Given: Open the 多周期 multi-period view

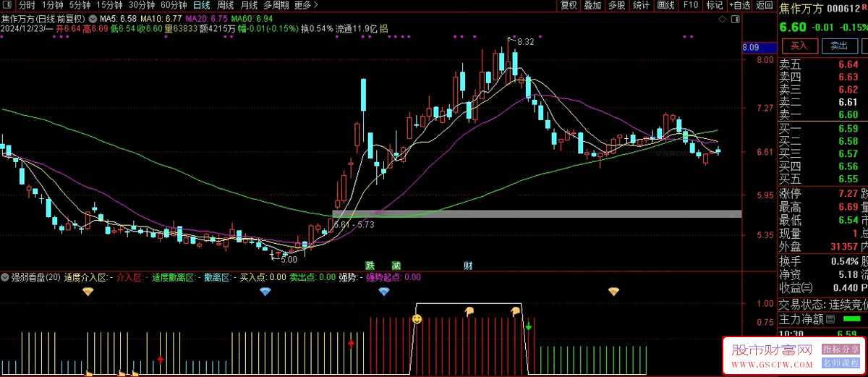Looking at the screenshot, I should 276,5.
